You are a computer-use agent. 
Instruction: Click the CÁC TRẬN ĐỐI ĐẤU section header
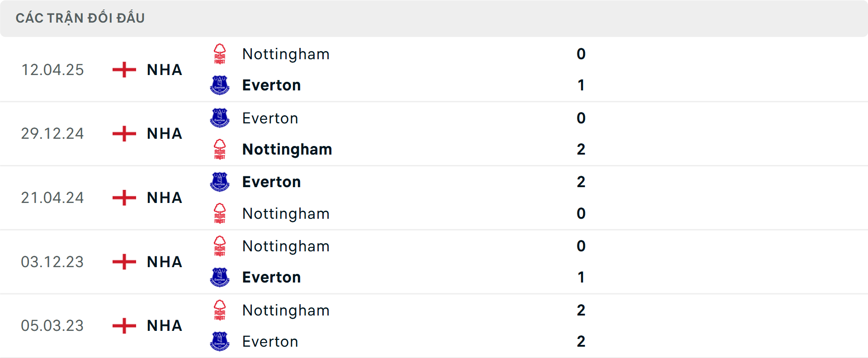[x=80, y=18]
